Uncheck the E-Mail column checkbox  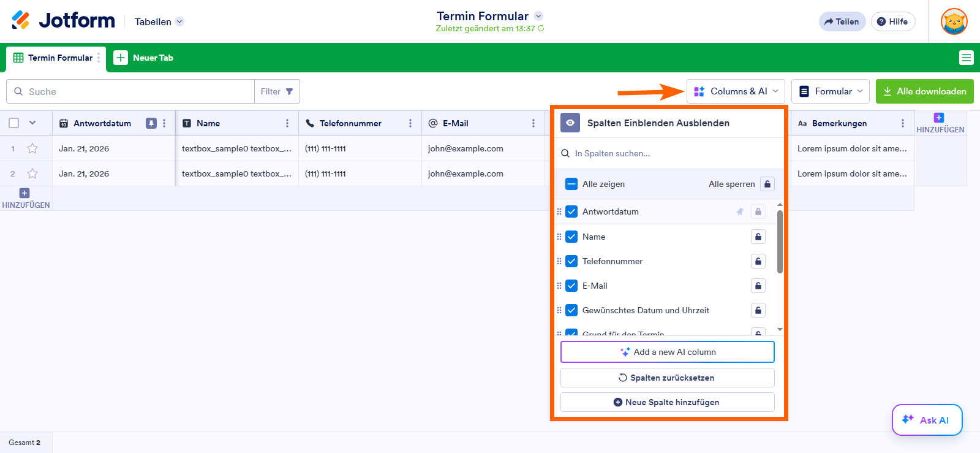[x=571, y=286]
